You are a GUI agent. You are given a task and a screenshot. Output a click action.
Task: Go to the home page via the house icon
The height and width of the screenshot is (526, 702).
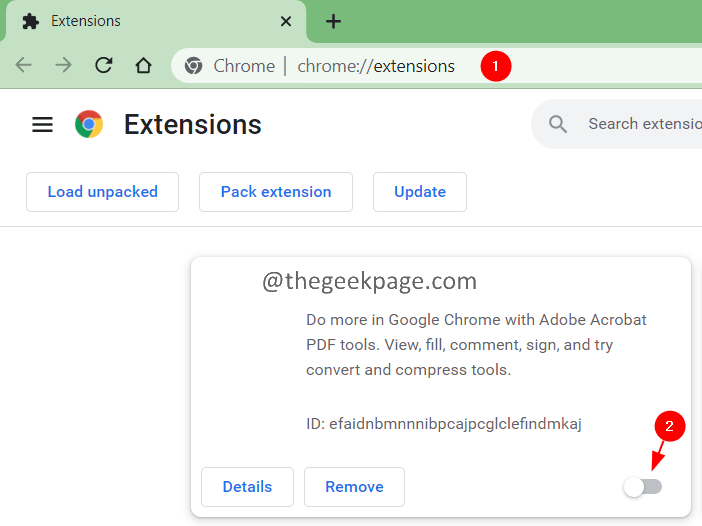tap(143, 66)
